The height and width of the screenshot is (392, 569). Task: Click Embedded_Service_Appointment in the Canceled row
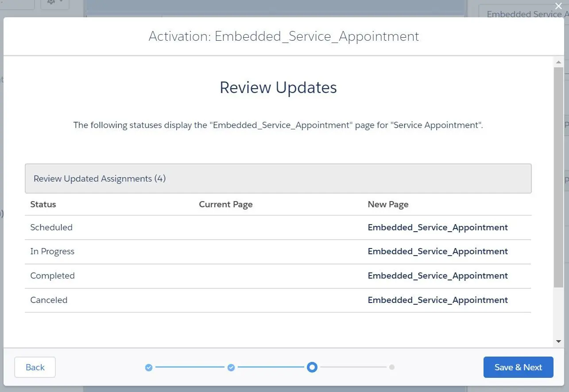click(x=437, y=300)
